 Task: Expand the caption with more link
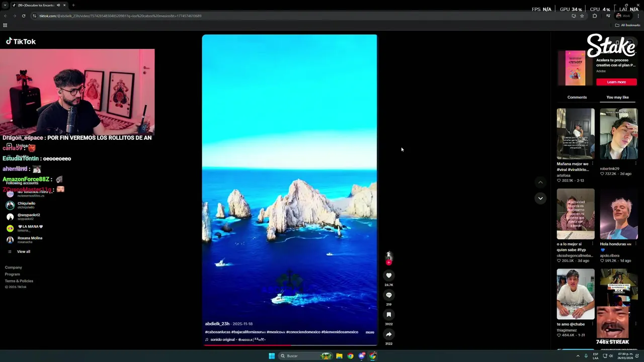coord(370,332)
